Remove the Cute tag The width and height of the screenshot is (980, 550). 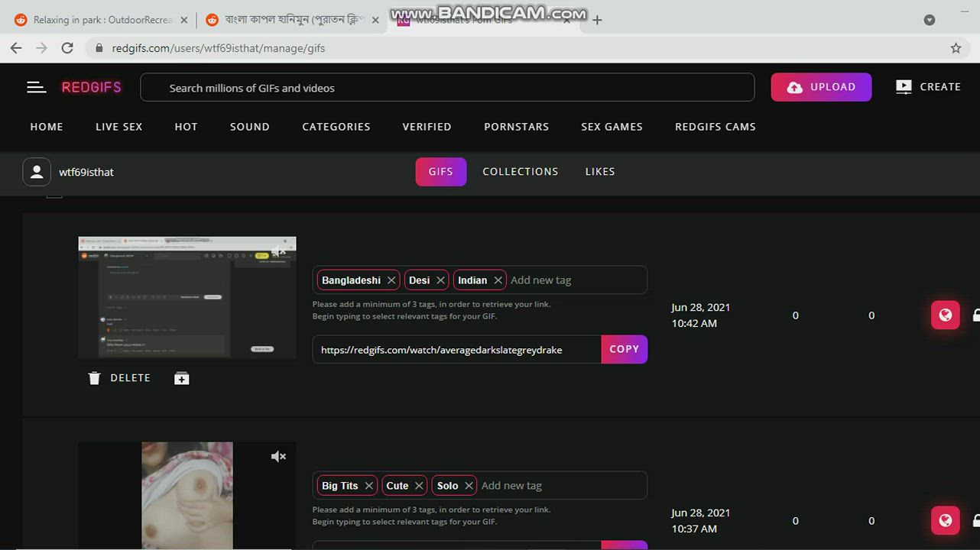tap(419, 486)
